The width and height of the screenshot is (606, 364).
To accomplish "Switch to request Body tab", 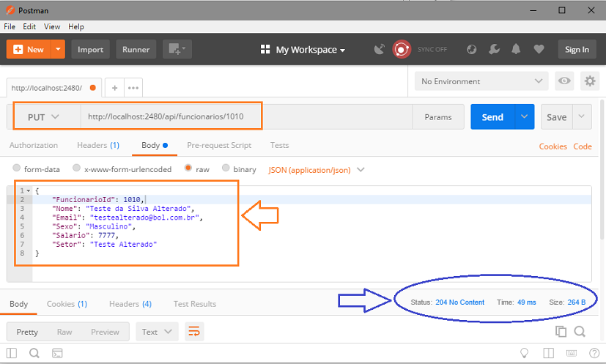I will coord(155,145).
